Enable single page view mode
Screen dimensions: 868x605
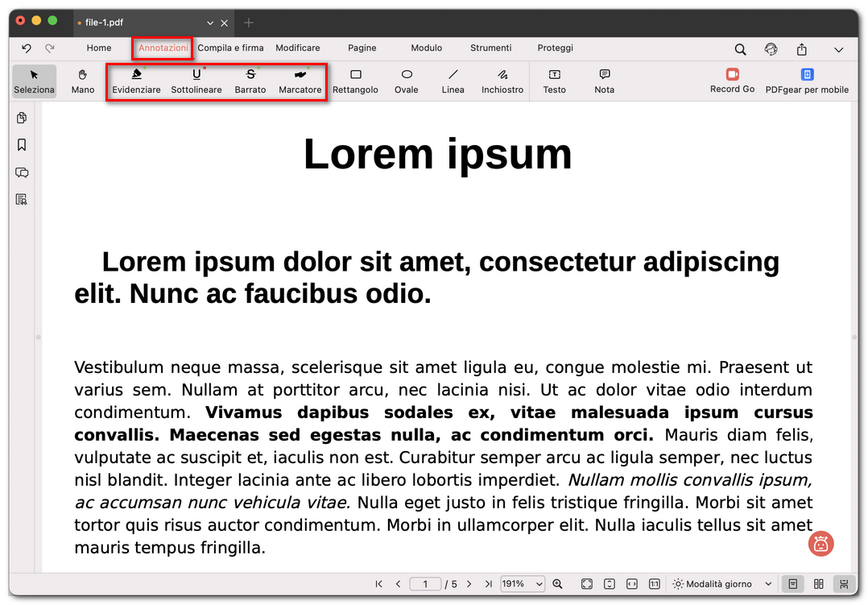(x=792, y=584)
